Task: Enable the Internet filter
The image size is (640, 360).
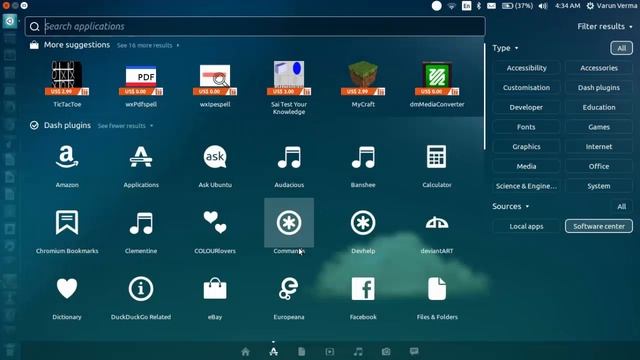Action: tap(599, 147)
